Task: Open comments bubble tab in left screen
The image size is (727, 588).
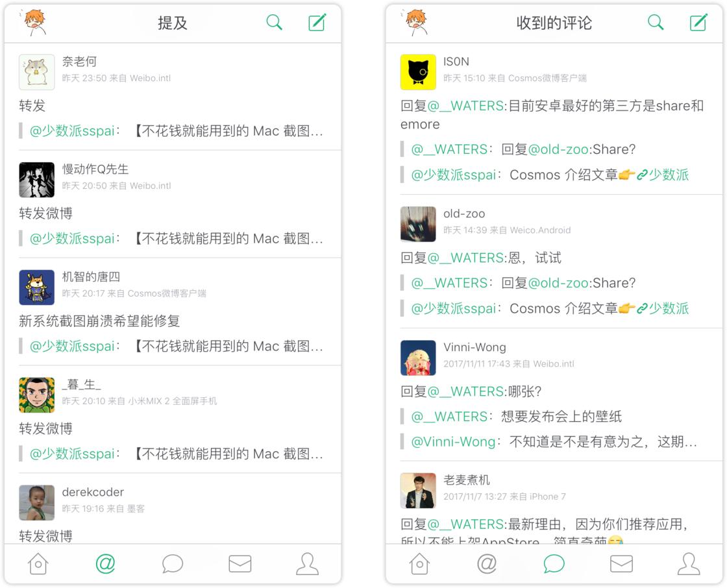Action: click(173, 564)
